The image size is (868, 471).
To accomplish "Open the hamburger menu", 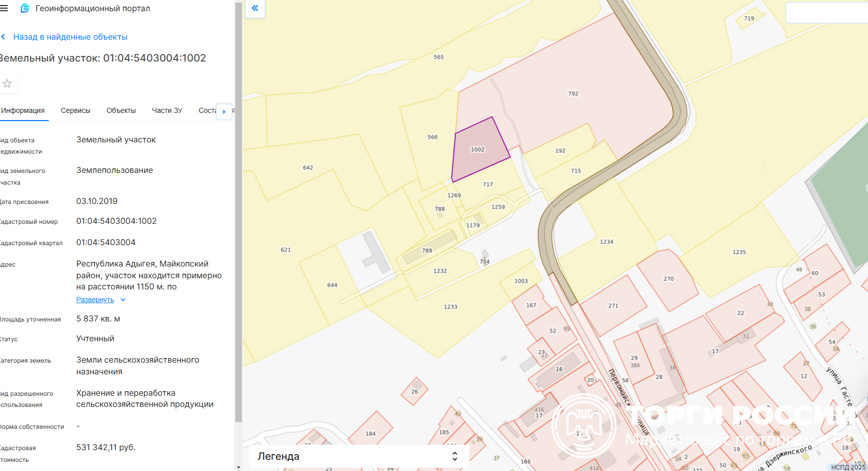I will 4,8.
